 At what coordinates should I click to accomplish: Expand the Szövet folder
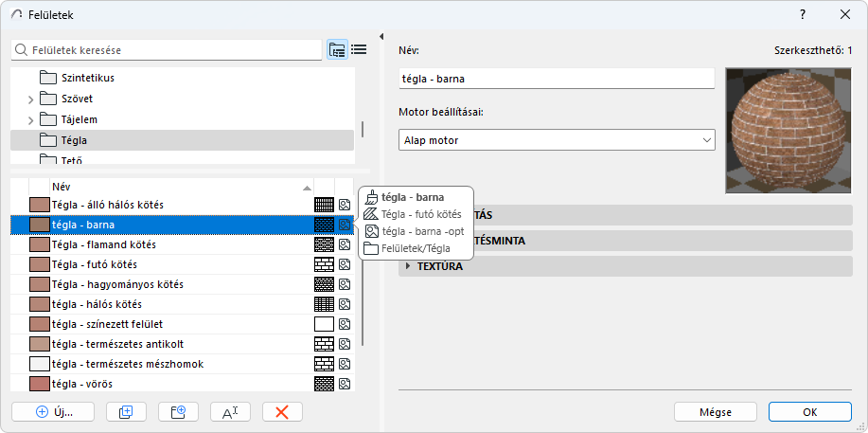click(30, 99)
